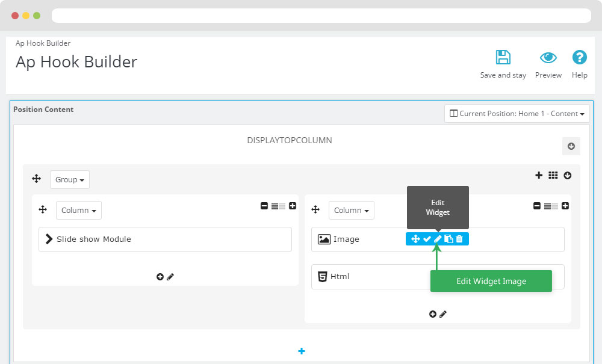Open Preview with the eye icon
The height and width of the screenshot is (364, 602).
548,58
